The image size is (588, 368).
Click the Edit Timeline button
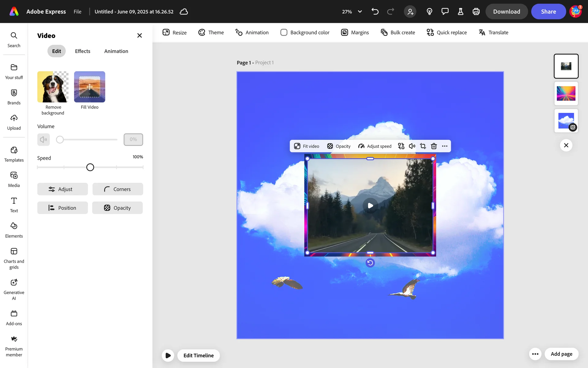198,355
